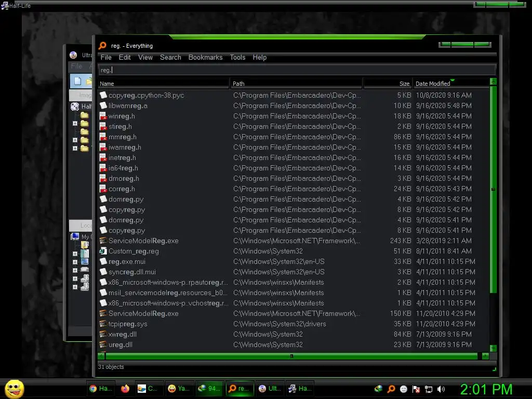Open the Tools menu
Viewport: 532px width, 399px height.
click(237, 57)
